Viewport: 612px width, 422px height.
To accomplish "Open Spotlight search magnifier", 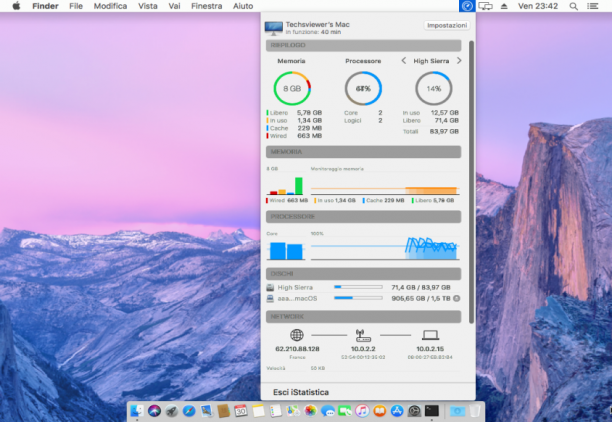I will tap(573, 6).
